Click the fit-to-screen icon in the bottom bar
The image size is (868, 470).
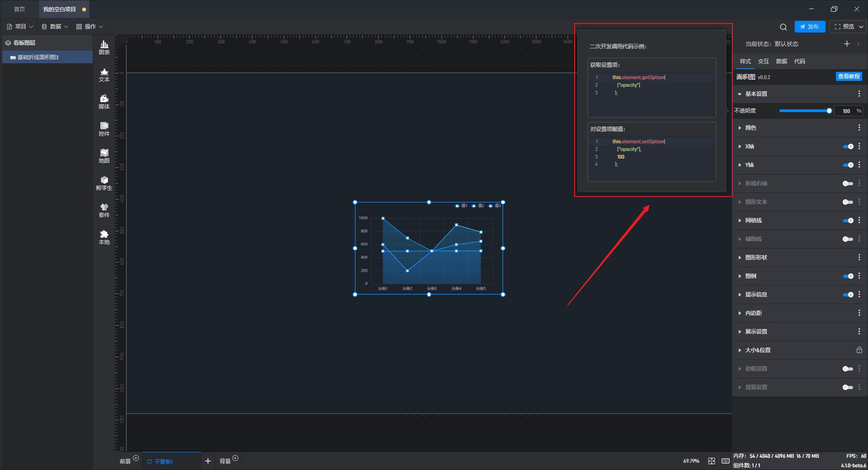click(712, 461)
